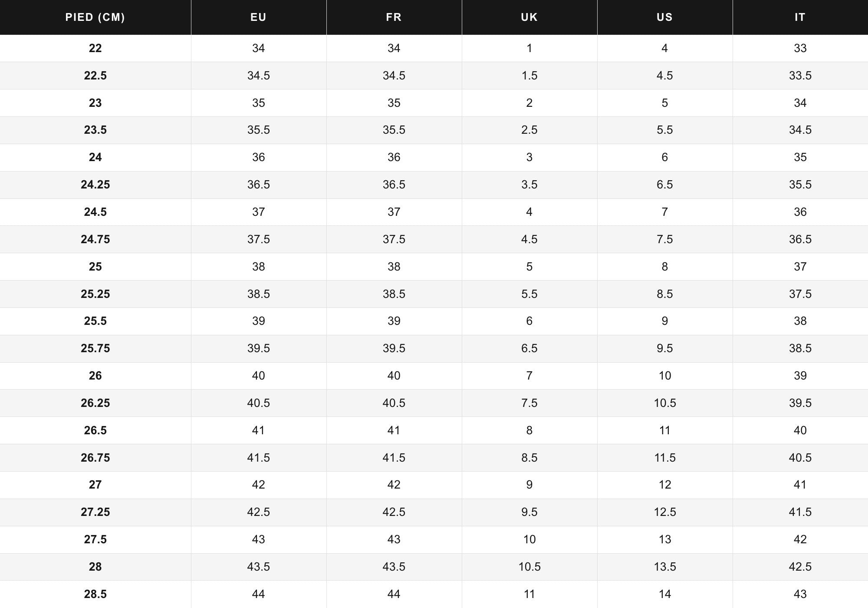This screenshot has width=868, height=608.
Task: Click EU size 43.5 cell
Action: coord(259,567)
